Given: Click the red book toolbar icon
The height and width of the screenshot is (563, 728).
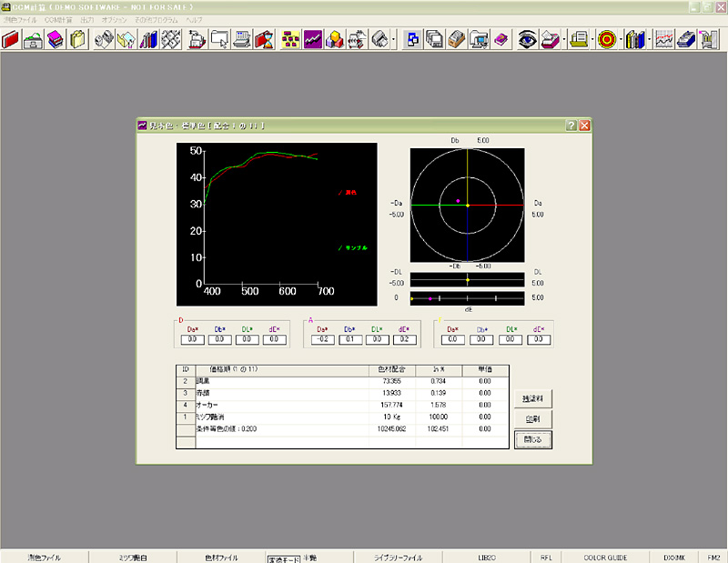Looking at the screenshot, I should point(11,39).
